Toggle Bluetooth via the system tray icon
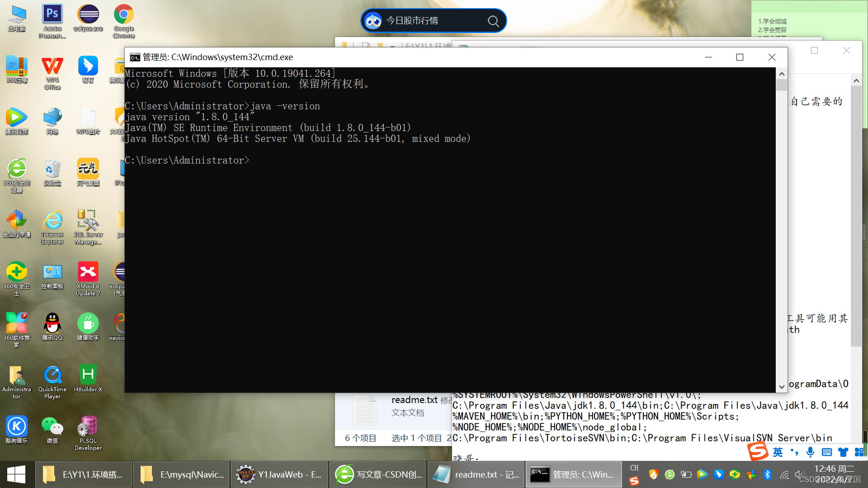 (767, 475)
